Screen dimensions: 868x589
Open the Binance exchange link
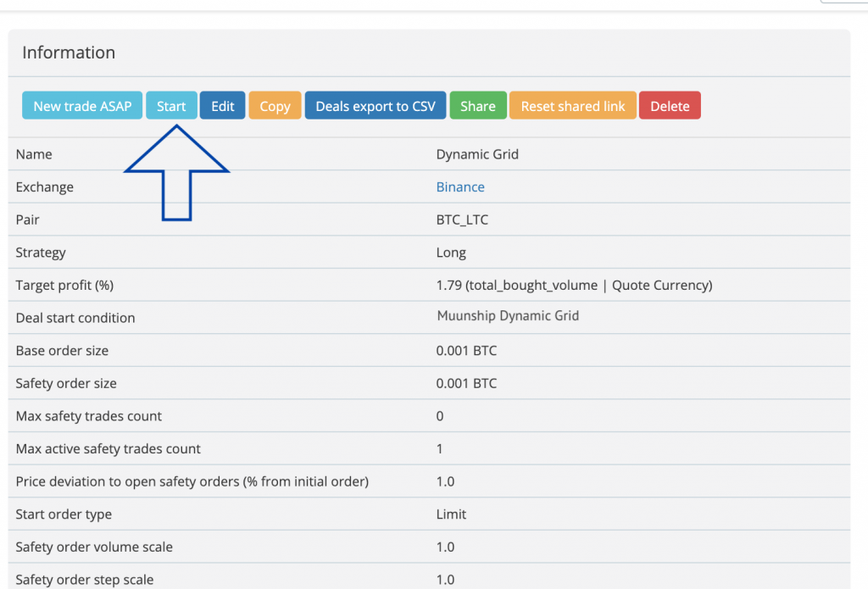[460, 187]
